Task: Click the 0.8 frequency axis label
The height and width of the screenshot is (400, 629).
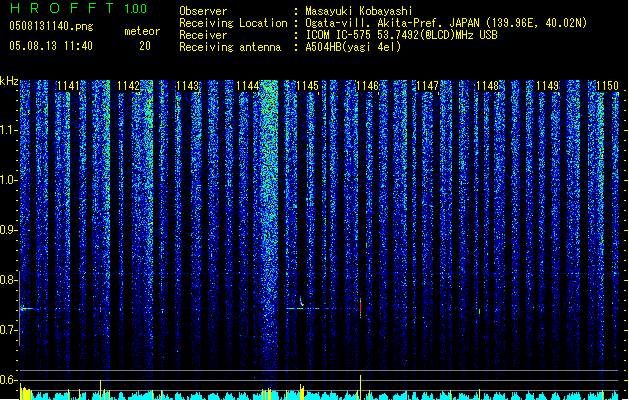Action: point(9,280)
